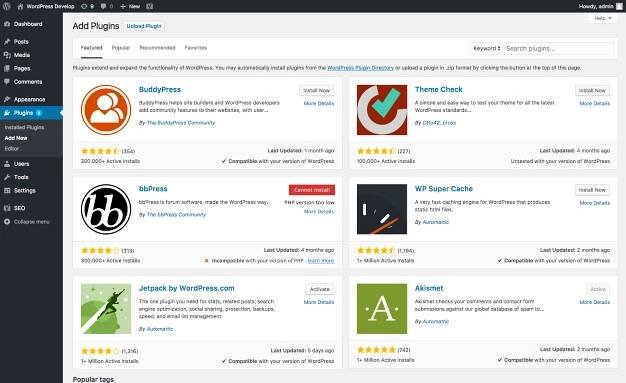The image size is (626, 383).
Task: Select Add New in Plugins submenu
Action: (16, 138)
